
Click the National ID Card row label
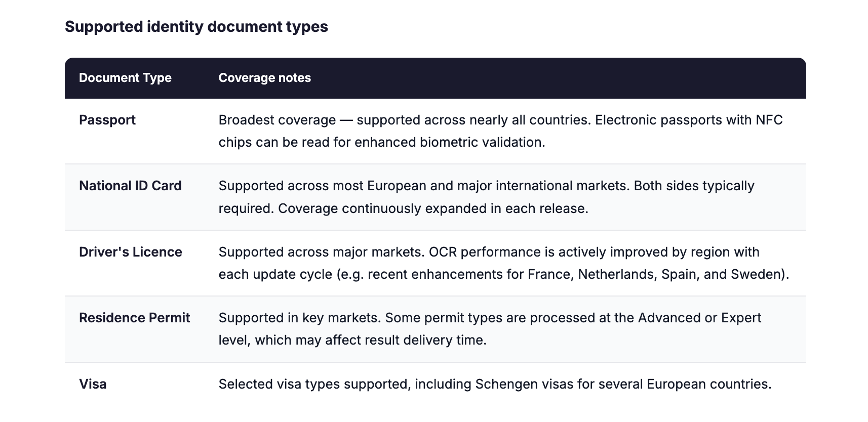coord(130,186)
